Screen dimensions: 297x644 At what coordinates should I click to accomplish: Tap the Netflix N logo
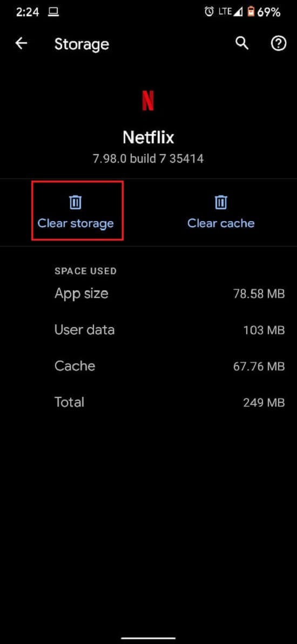tap(148, 101)
